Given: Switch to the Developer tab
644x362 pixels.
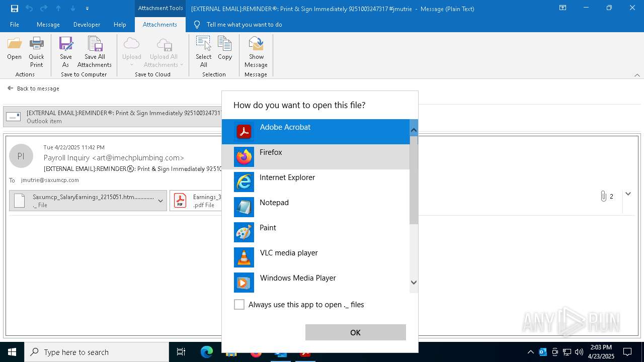Looking at the screenshot, I should [x=87, y=25].
